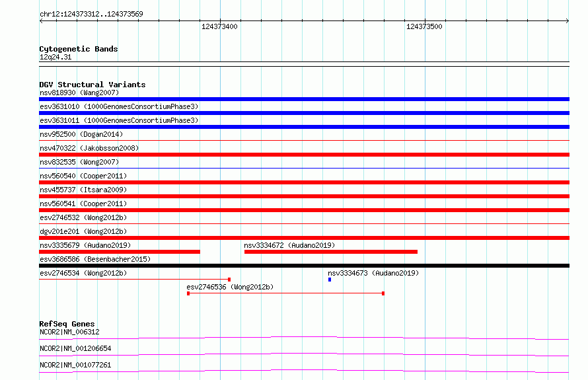Open the nsv560541 (Cooper2011) variant

pyautogui.click(x=83, y=204)
